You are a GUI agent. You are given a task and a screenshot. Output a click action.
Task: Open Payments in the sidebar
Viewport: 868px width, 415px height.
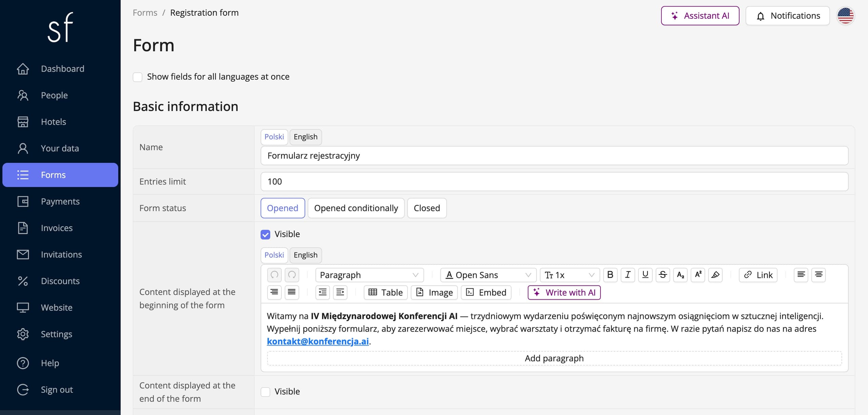tap(60, 201)
